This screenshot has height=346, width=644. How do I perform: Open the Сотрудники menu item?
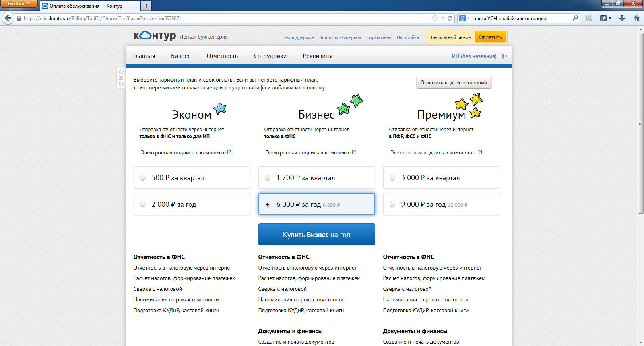270,56
